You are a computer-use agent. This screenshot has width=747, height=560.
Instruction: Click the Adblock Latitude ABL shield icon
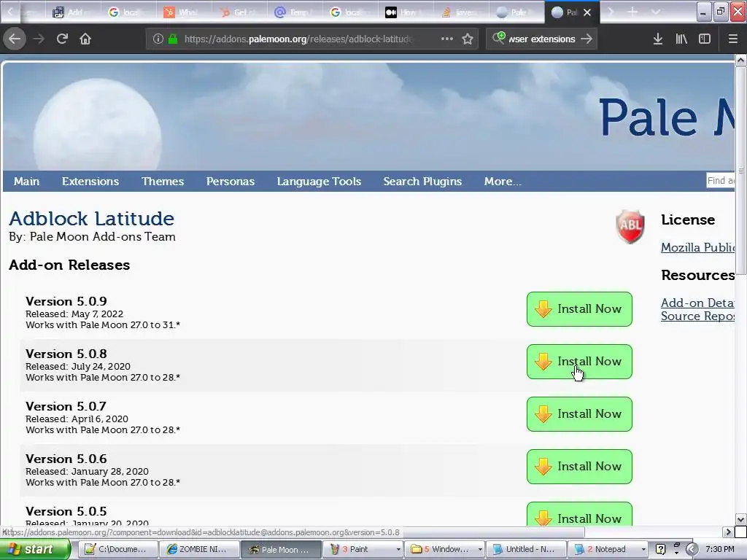click(630, 227)
